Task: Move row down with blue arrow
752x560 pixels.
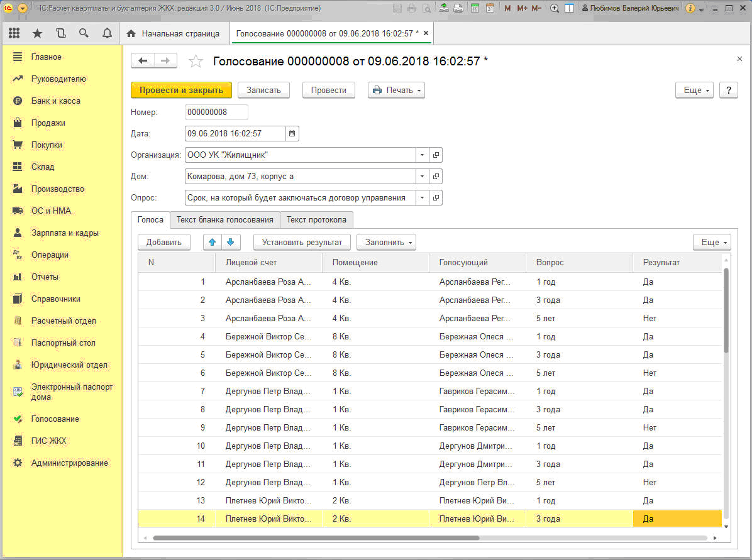Action: [231, 242]
